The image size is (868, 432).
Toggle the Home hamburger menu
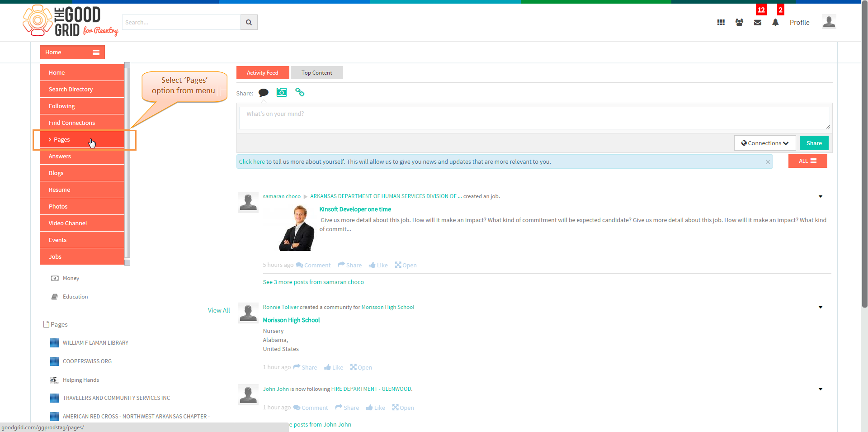coord(96,52)
